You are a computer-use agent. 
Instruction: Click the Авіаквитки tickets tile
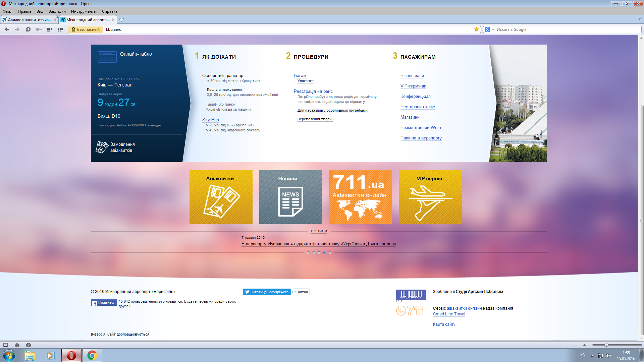221,197
